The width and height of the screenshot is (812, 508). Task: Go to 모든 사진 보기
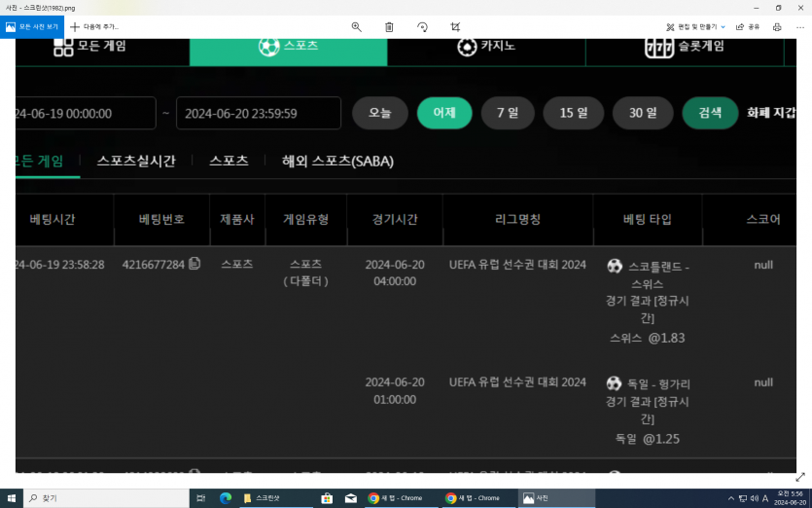click(x=32, y=27)
